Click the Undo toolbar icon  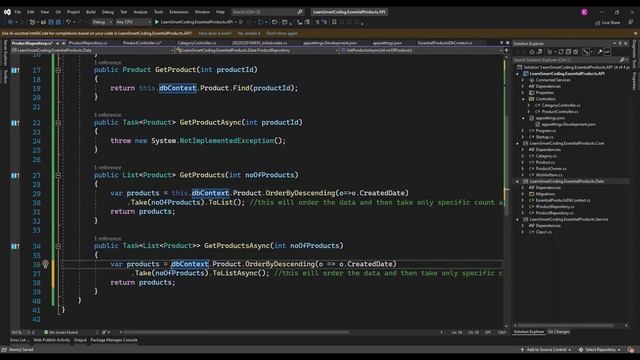point(68,22)
